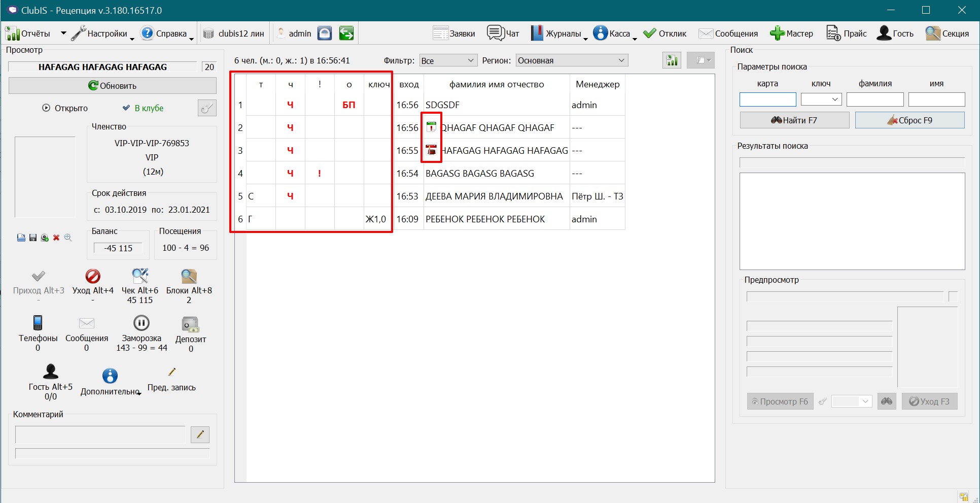Open the Заявки requests list

point(454,33)
